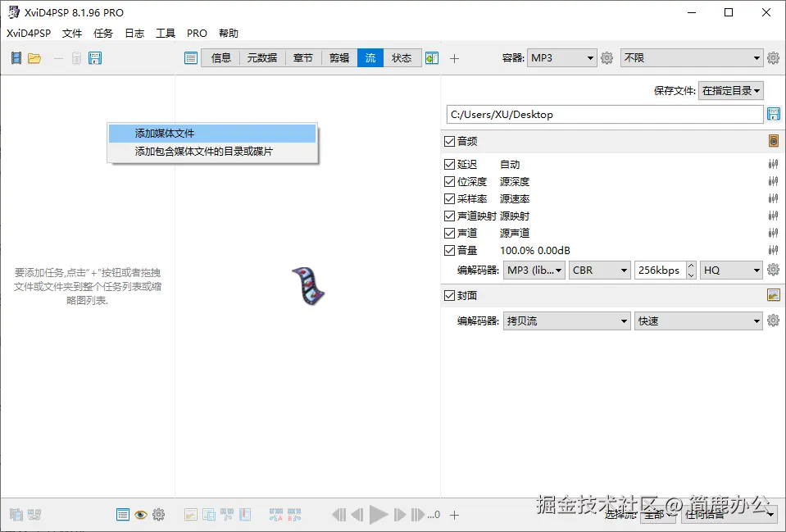Expand the MP3 (lib... codec dropdown

(534, 270)
